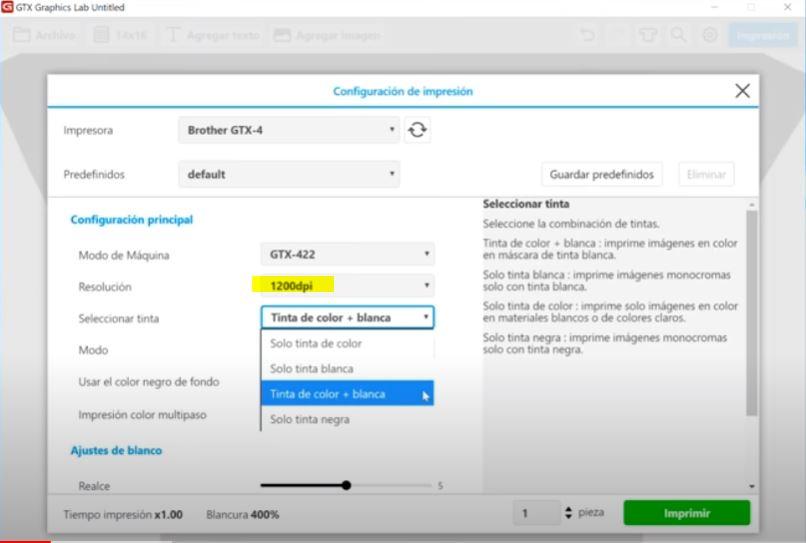Click the Modo label

tap(93, 350)
